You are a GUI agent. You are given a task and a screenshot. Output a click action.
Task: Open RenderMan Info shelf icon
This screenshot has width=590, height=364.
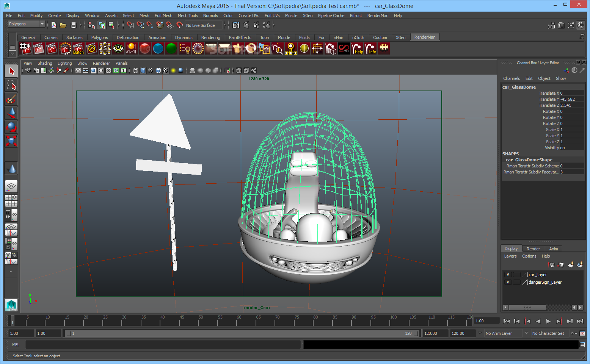click(370, 48)
